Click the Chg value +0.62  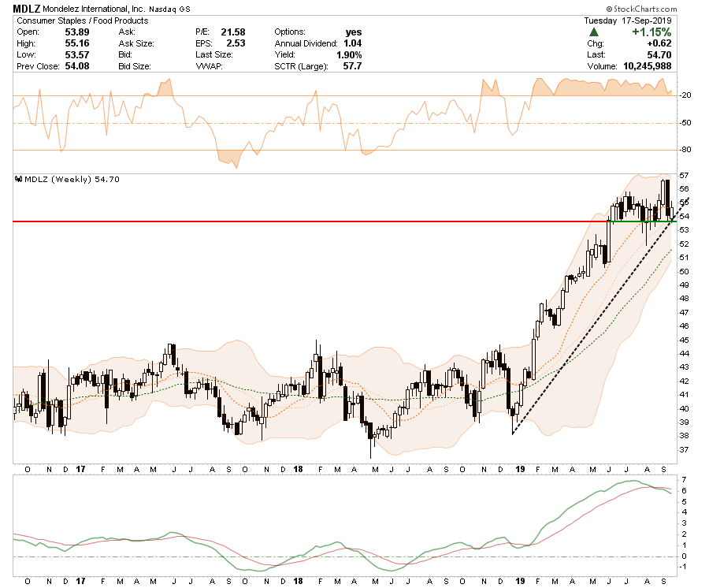tap(659, 43)
